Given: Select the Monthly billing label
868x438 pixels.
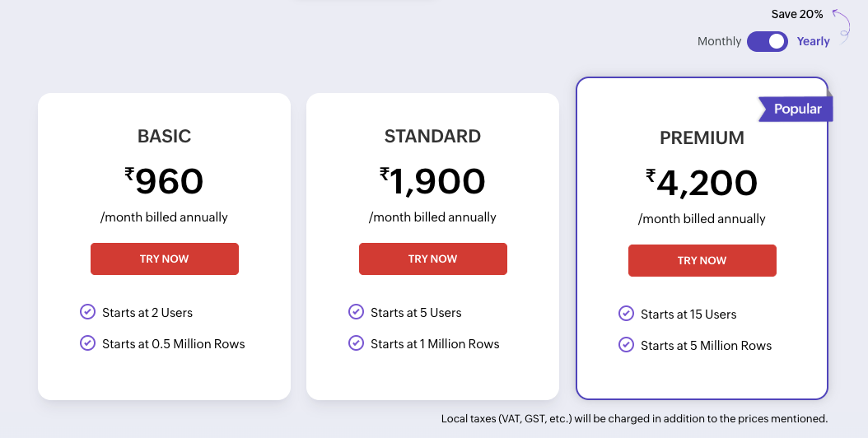Looking at the screenshot, I should coord(719,41).
